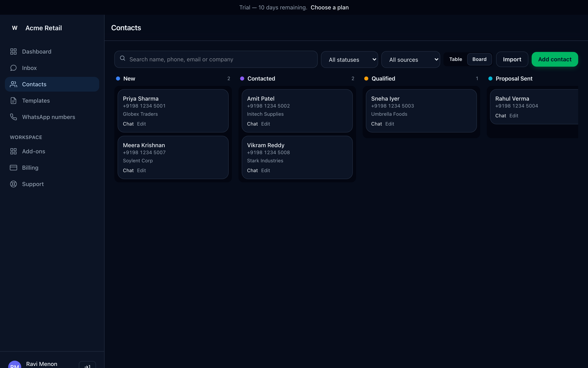Open chat with Priya Sharma
This screenshot has height=368, width=588.
[x=128, y=124]
